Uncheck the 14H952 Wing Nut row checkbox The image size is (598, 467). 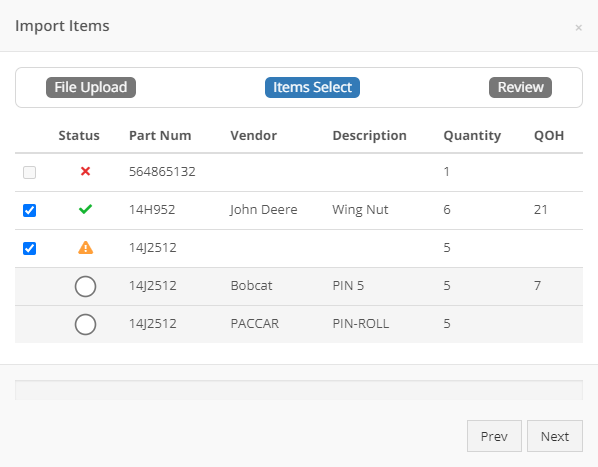click(29, 210)
